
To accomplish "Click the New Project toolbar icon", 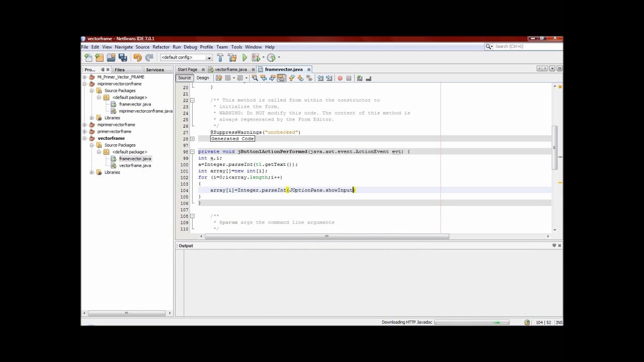I will tap(99, 57).
